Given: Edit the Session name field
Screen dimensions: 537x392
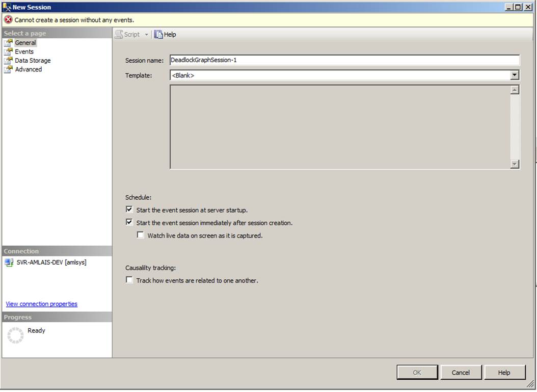Looking at the screenshot, I should [x=344, y=60].
